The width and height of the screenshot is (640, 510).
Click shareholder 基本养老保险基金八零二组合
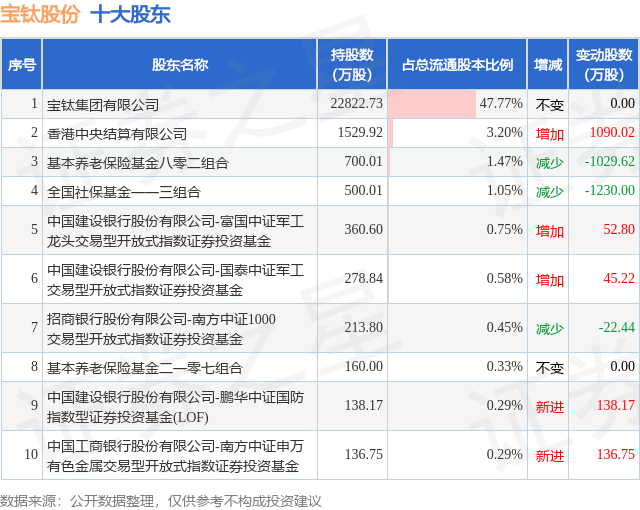pyautogui.click(x=138, y=163)
